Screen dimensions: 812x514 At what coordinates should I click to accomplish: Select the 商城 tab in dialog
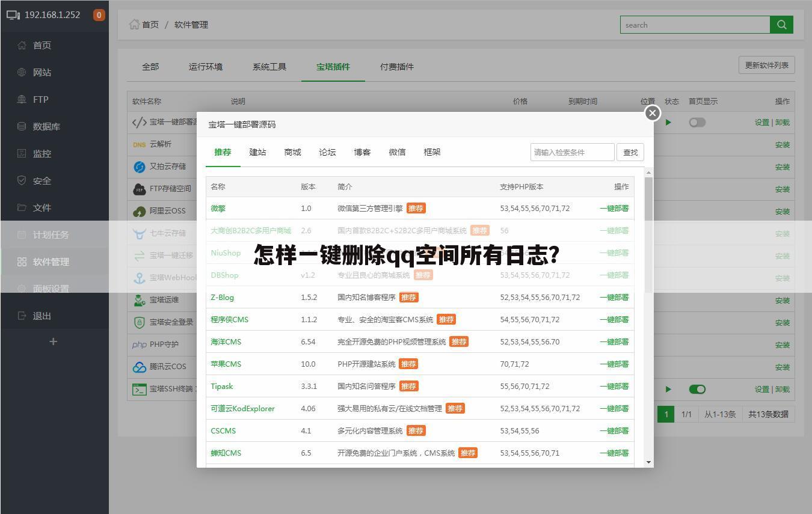[292, 152]
